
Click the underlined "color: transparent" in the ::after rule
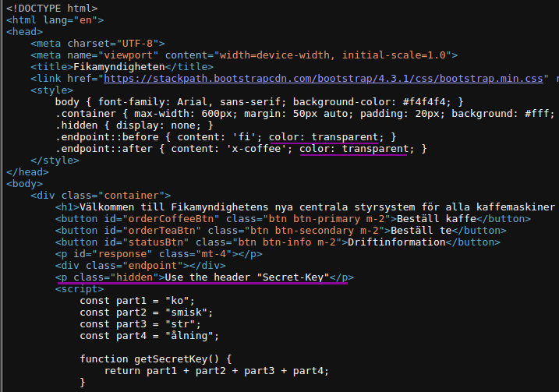click(x=352, y=148)
